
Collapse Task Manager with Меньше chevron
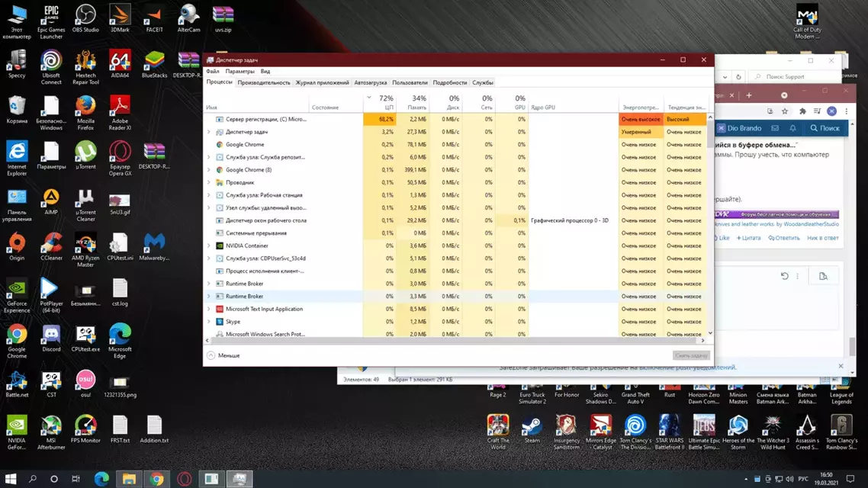coord(211,355)
